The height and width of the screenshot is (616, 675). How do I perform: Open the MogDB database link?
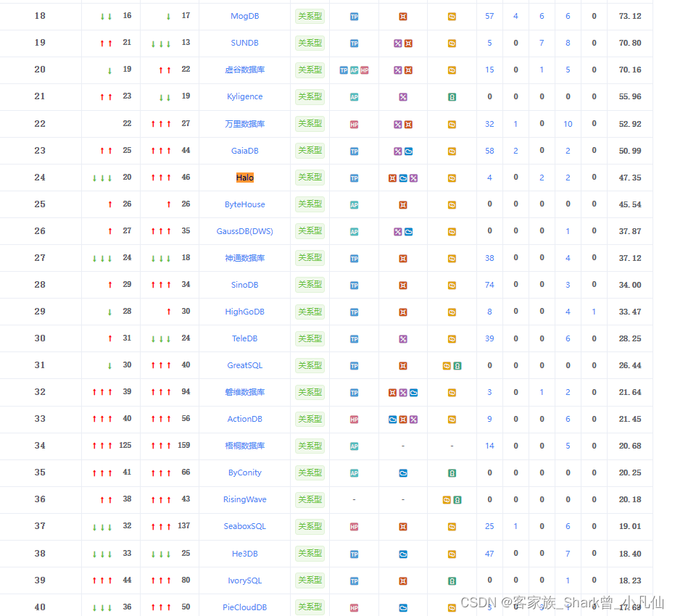click(x=244, y=17)
